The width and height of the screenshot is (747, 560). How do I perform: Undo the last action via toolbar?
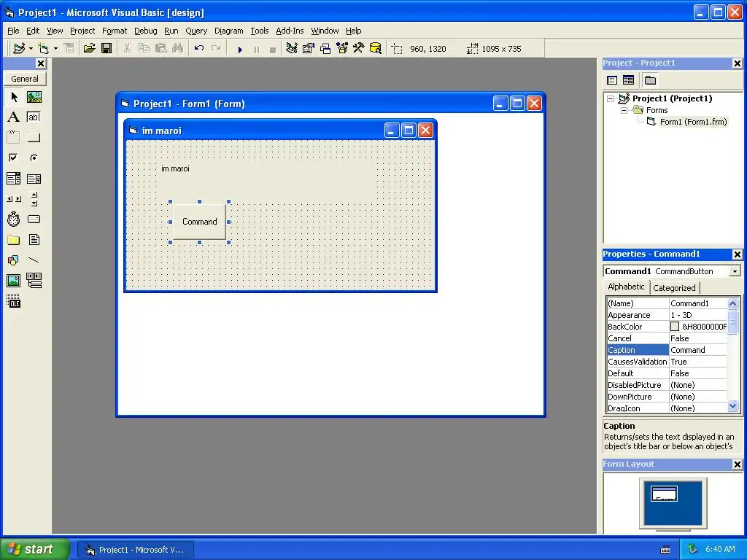pos(199,49)
